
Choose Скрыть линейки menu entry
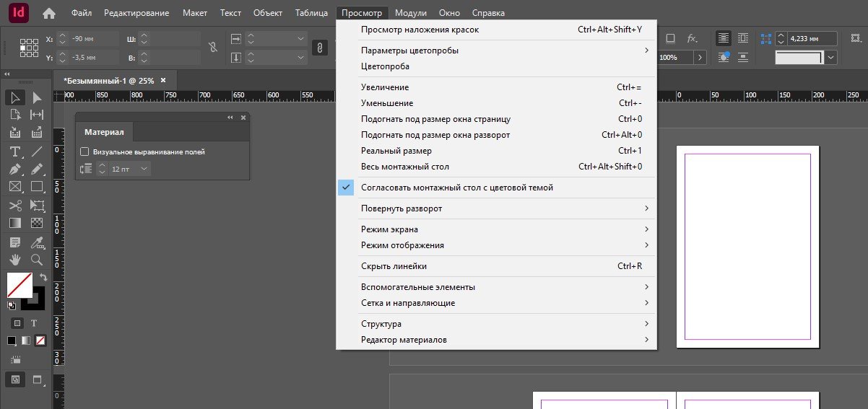coord(496,266)
